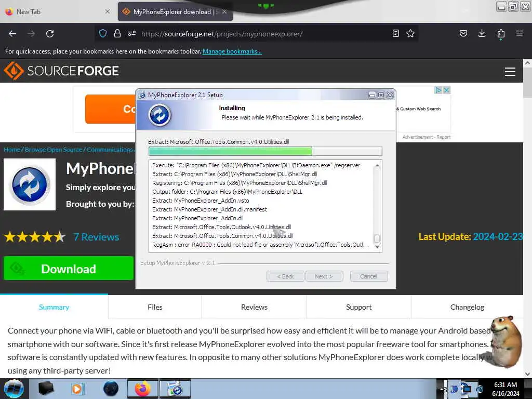This screenshot has width=532, height=399.
Task: Click the browser forward arrow
Action: pos(31,34)
